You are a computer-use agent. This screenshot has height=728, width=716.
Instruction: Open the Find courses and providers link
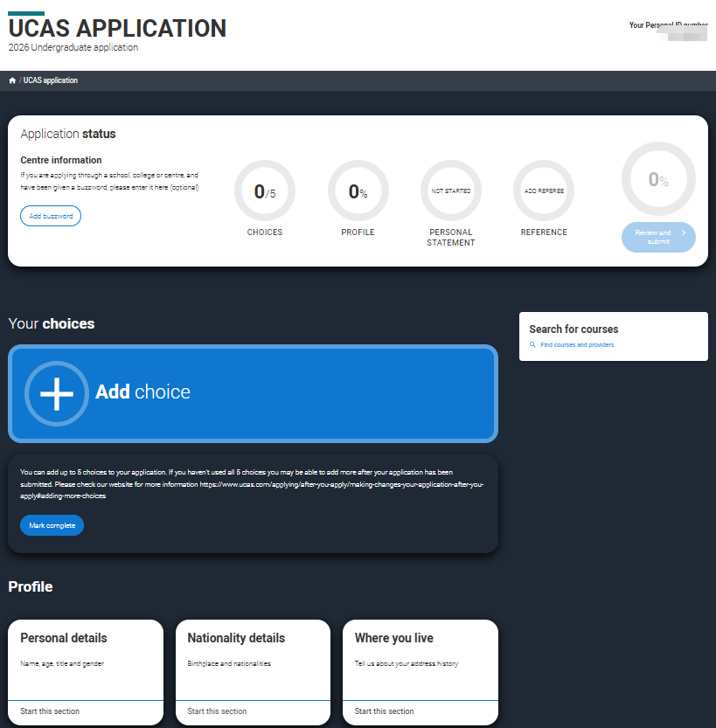coord(577,344)
